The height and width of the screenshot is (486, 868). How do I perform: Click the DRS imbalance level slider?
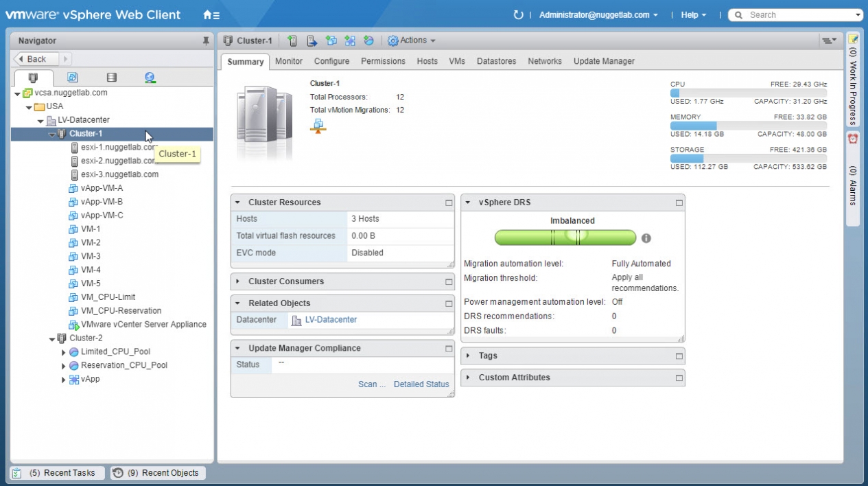click(x=565, y=238)
